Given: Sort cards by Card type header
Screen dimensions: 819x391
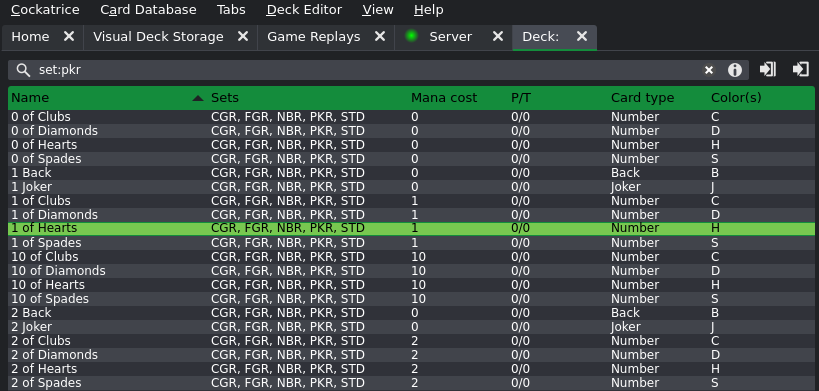Looking at the screenshot, I should (x=642, y=98).
